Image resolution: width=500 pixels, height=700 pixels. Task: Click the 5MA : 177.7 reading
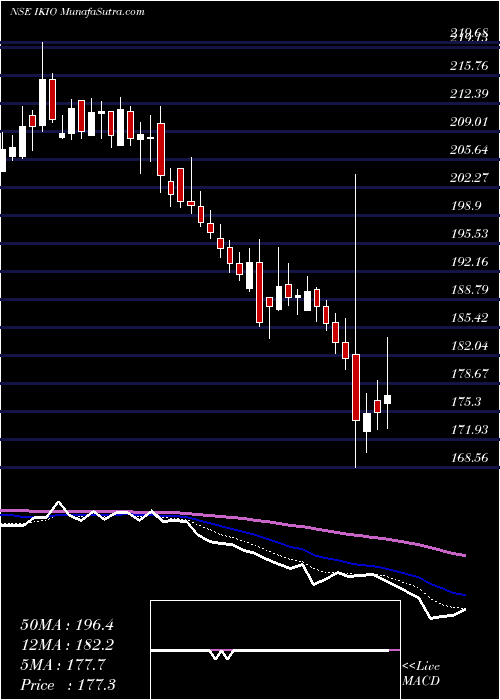pos(63,665)
